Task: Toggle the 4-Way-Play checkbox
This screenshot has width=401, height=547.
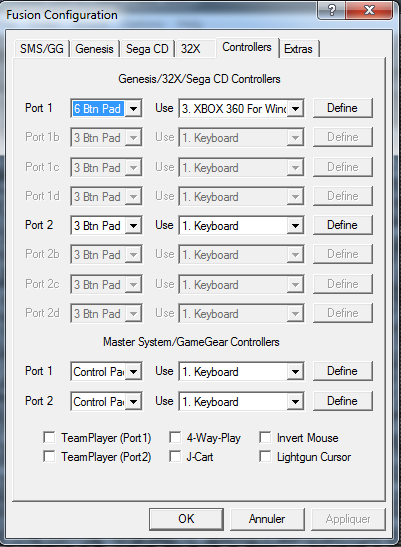Action: click(x=175, y=437)
